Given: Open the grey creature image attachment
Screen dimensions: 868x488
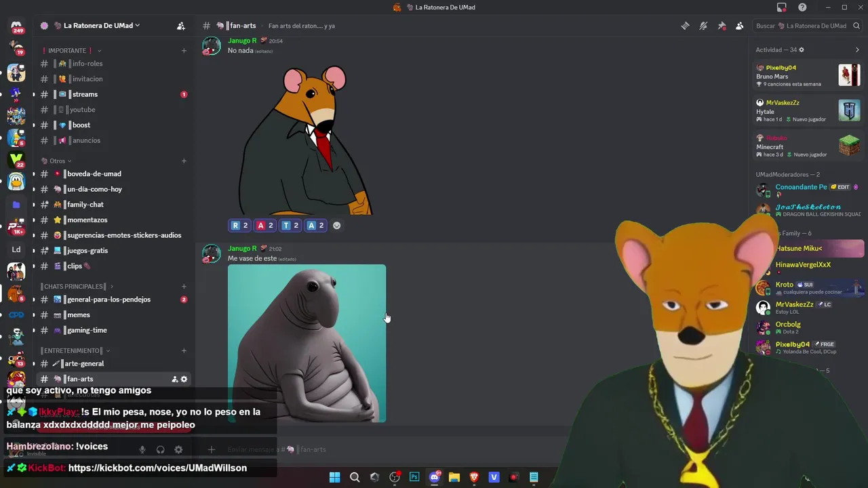Looking at the screenshot, I should [x=307, y=344].
